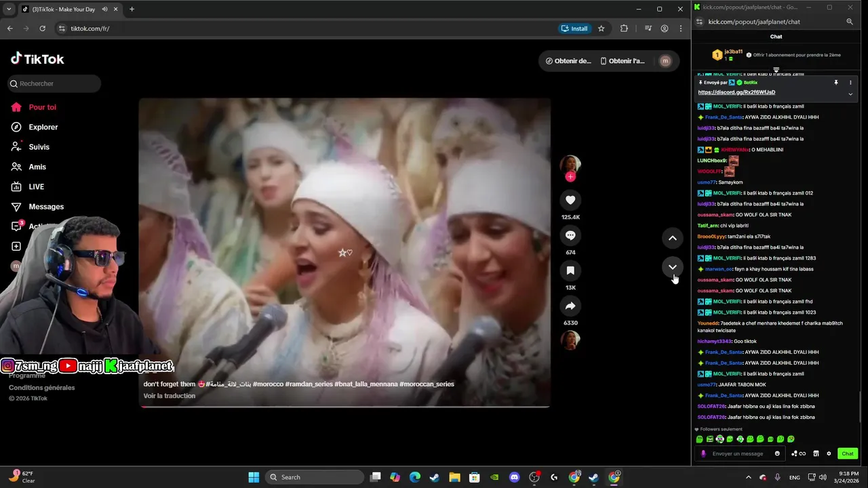The width and height of the screenshot is (868, 488).
Task: Open Microsoft Edge from the taskbar
Action: click(414, 477)
